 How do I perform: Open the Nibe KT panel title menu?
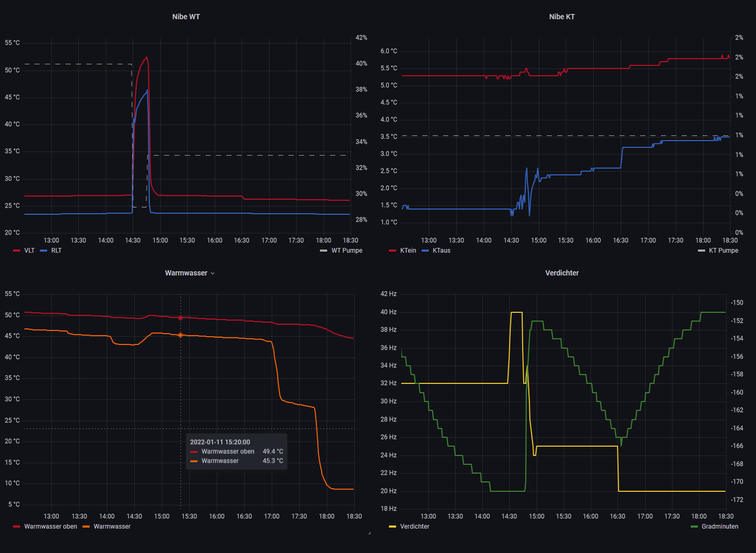(562, 17)
